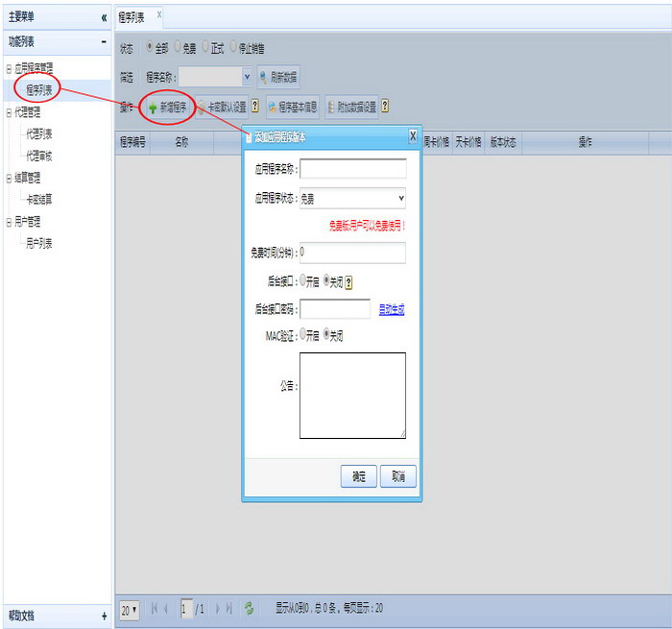Collapse the 功能列表 panel with the minus icon
672x629 pixels.
pos(104,42)
